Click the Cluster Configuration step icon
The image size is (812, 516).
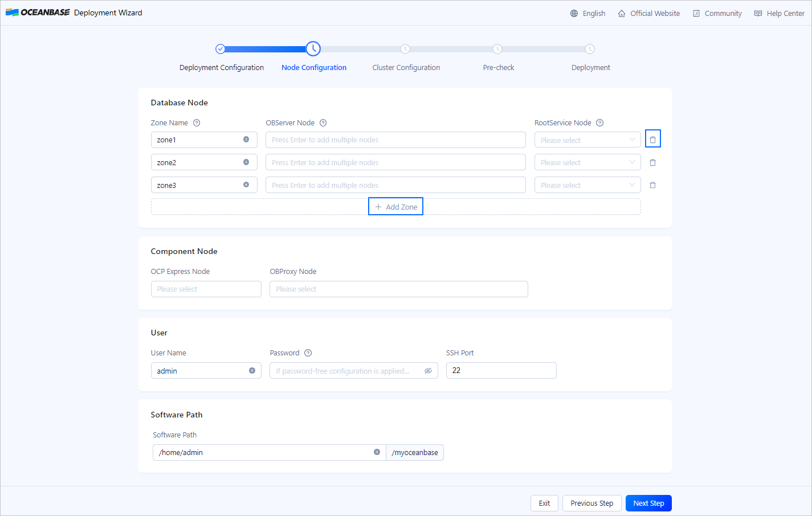pyautogui.click(x=405, y=49)
